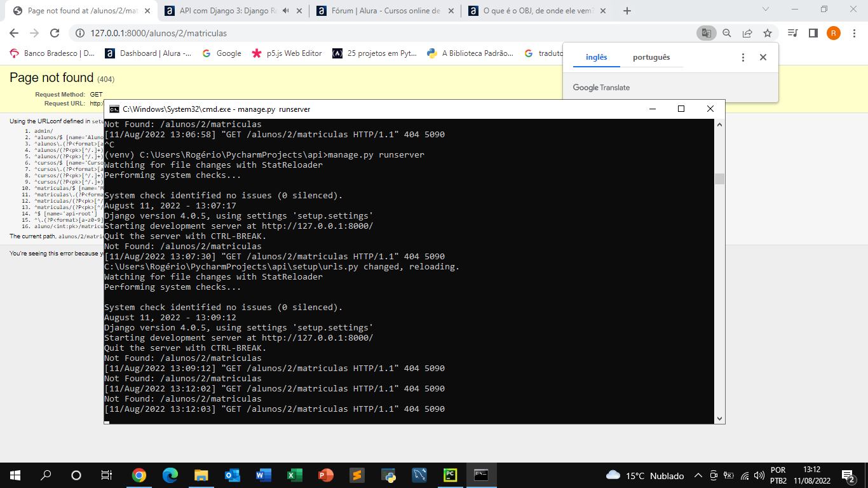Open the Chrome profile avatar R
This screenshot has height=488, width=868.
click(x=834, y=33)
